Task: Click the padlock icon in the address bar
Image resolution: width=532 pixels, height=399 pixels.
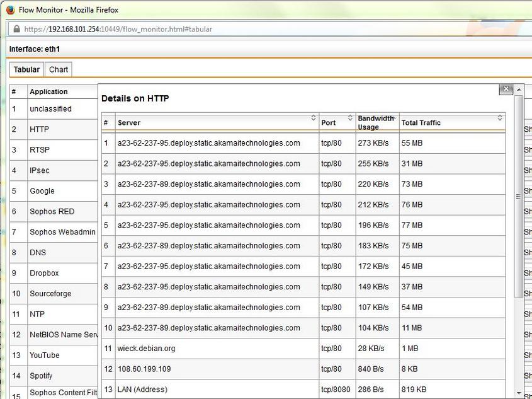Action: [16, 29]
